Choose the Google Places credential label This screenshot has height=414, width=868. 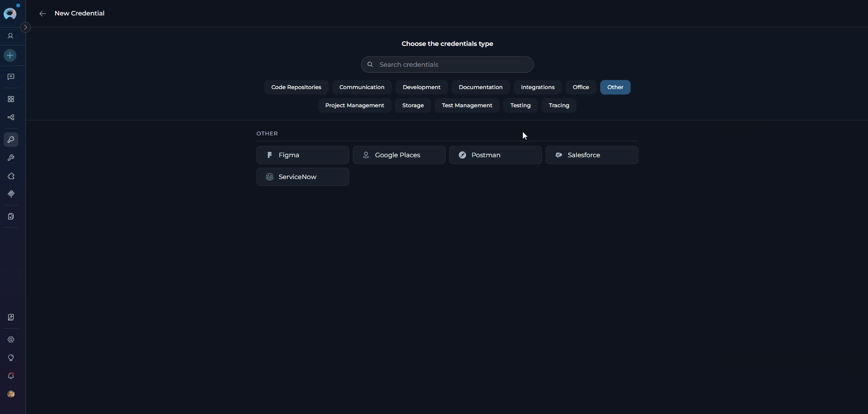(x=397, y=155)
